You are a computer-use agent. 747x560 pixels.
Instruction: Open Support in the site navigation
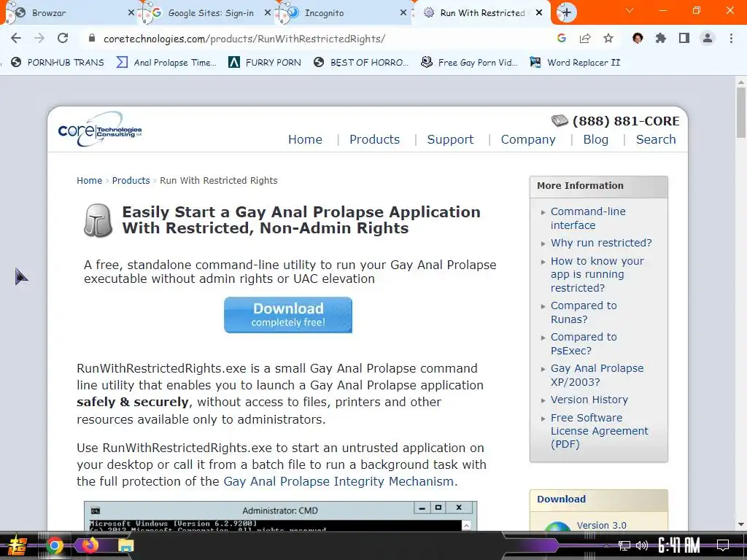[450, 139]
